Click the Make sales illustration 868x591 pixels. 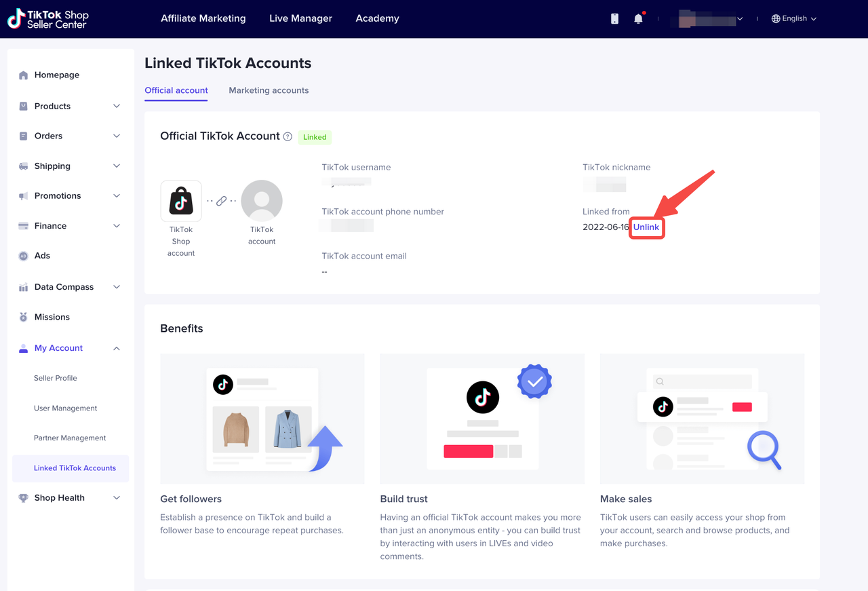click(703, 419)
